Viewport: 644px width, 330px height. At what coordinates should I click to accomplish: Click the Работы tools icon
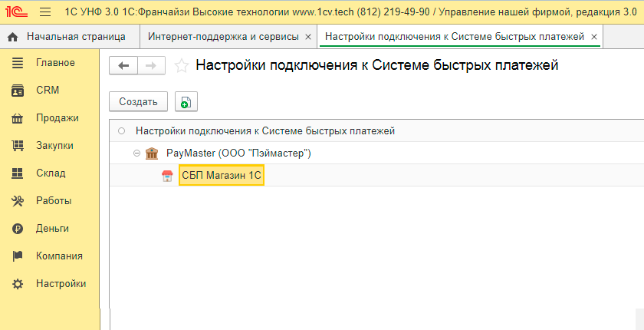coord(18,201)
